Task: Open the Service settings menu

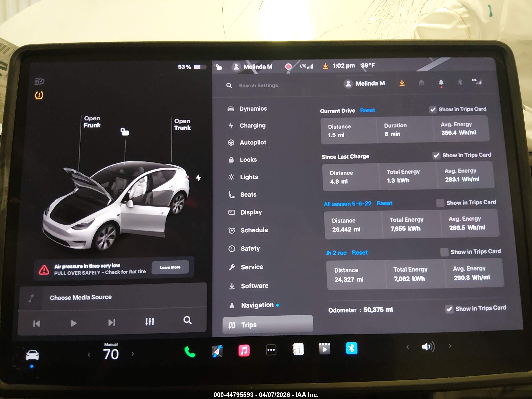Action: [x=246, y=267]
